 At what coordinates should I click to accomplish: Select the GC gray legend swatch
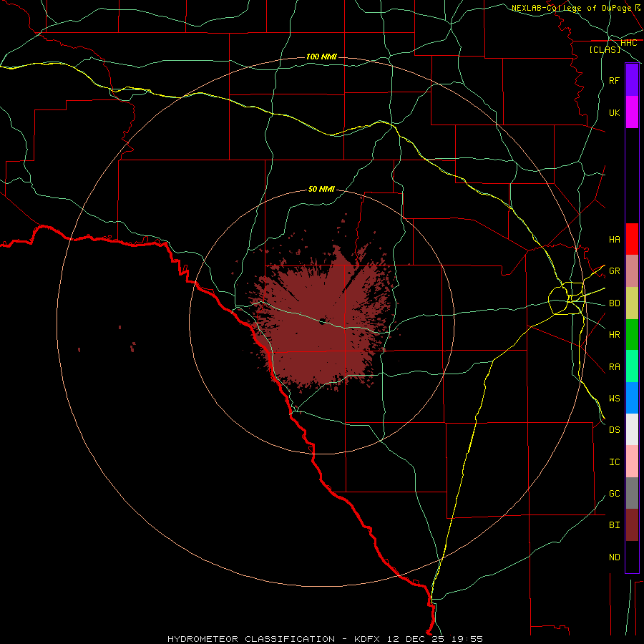click(x=632, y=493)
